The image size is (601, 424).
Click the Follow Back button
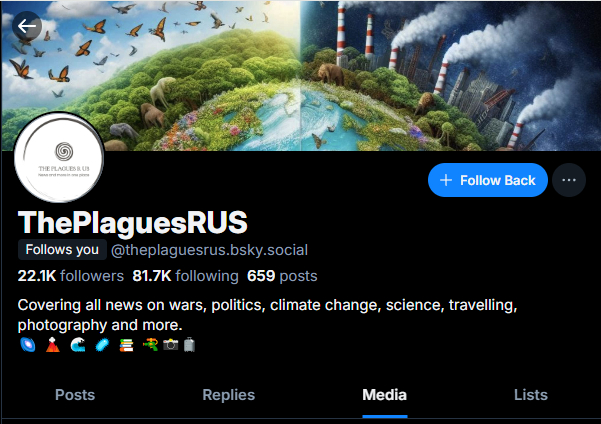coord(488,180)
